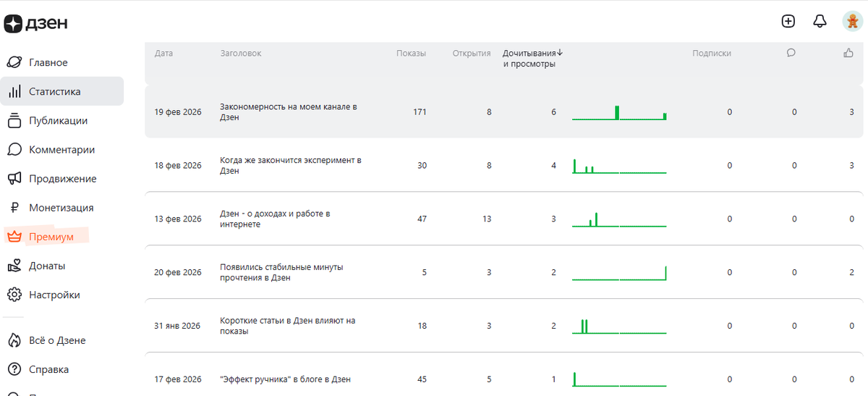The height and width of the screenshot is (396, 868).
Task: Click the Комментарии speech bubble icon
Action: click(14, 150)
